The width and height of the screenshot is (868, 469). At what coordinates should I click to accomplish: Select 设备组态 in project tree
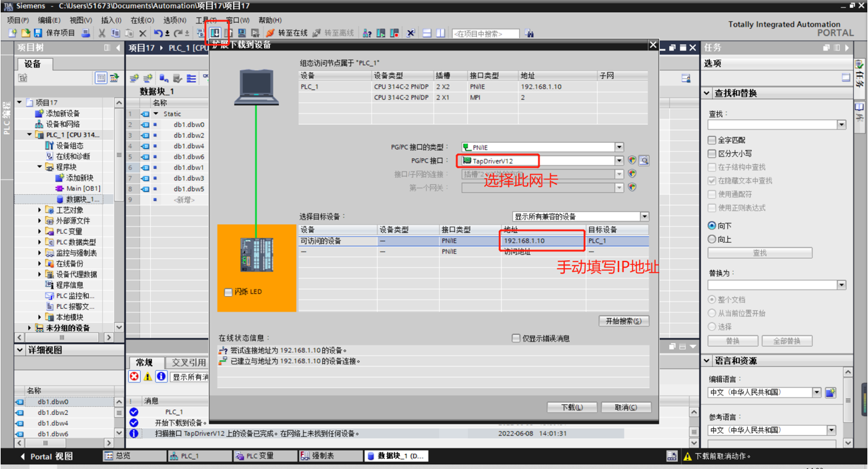69,145
